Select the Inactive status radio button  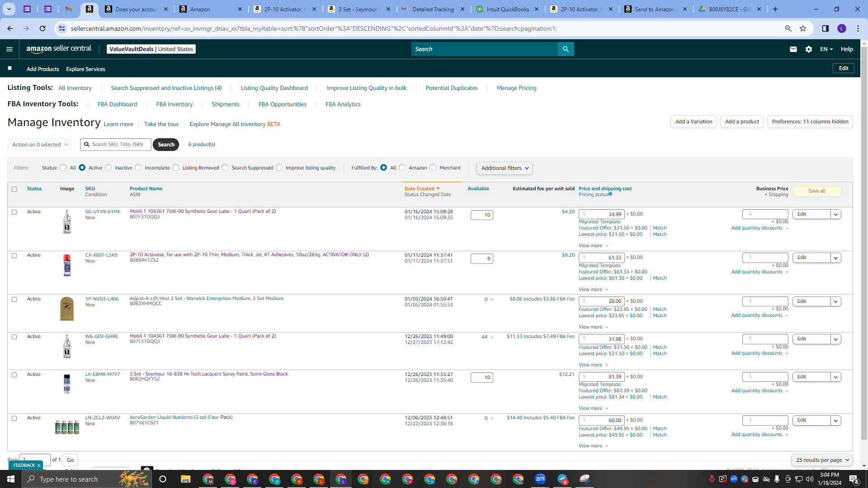[108, 168]
